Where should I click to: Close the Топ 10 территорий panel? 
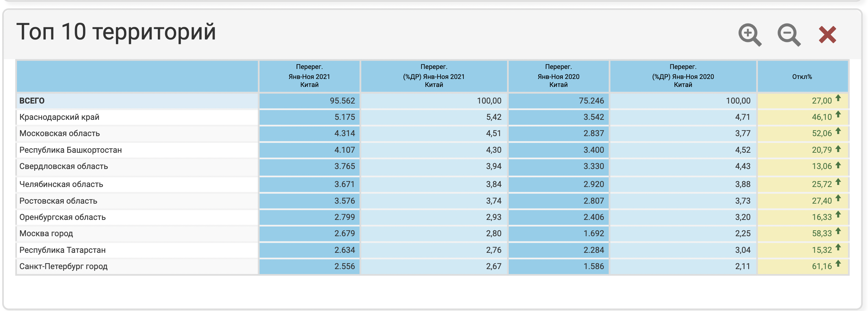tap(827, 35)
